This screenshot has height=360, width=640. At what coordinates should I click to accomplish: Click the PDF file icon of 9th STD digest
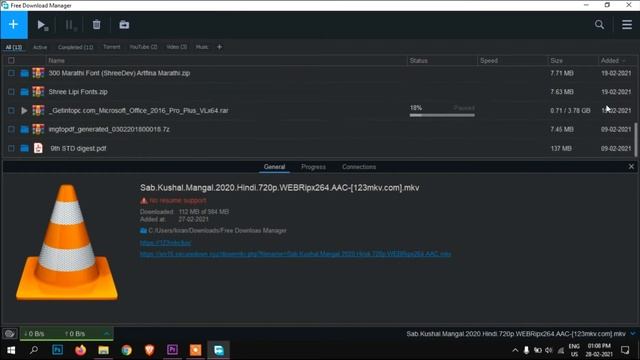click(x=38, y=148)
